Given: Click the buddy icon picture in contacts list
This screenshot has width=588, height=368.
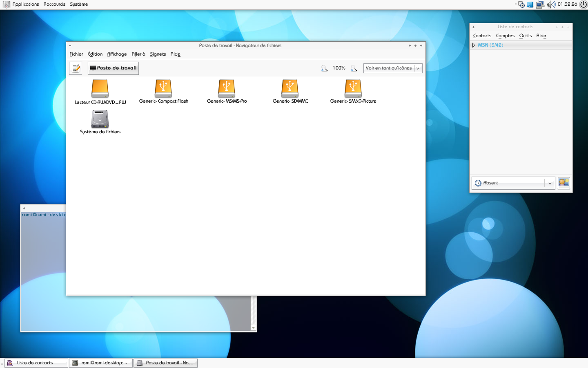Looking at the screenshot, I should (564, 182).
